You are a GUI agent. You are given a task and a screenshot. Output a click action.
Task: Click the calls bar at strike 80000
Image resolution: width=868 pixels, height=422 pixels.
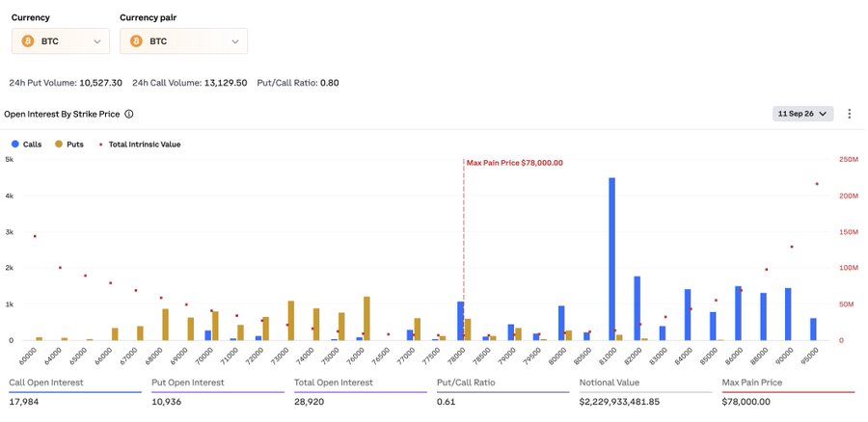(x=561, y=323)
